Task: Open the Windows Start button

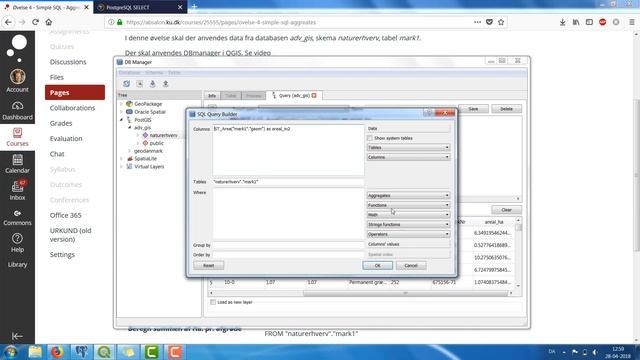Action: tap(11, 352)
